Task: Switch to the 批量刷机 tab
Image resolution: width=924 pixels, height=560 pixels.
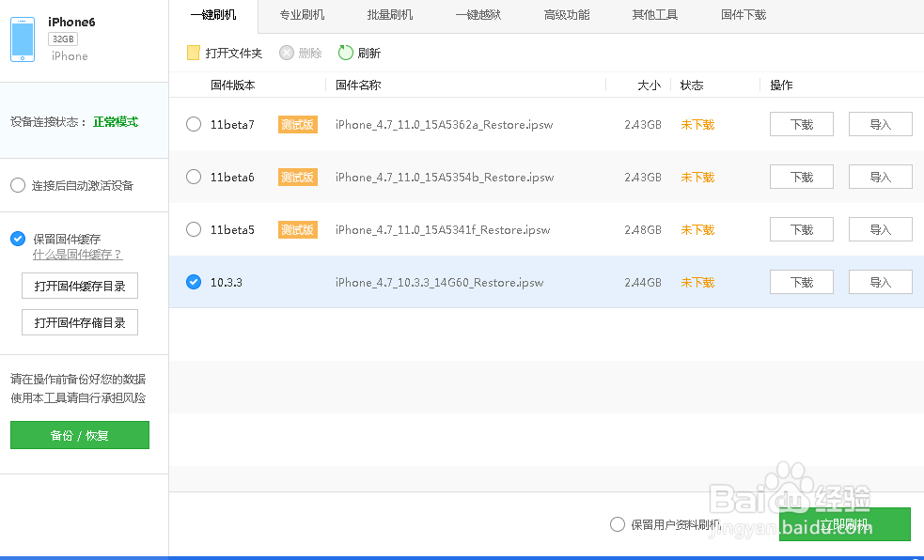Action: click(x=389, y=15)
